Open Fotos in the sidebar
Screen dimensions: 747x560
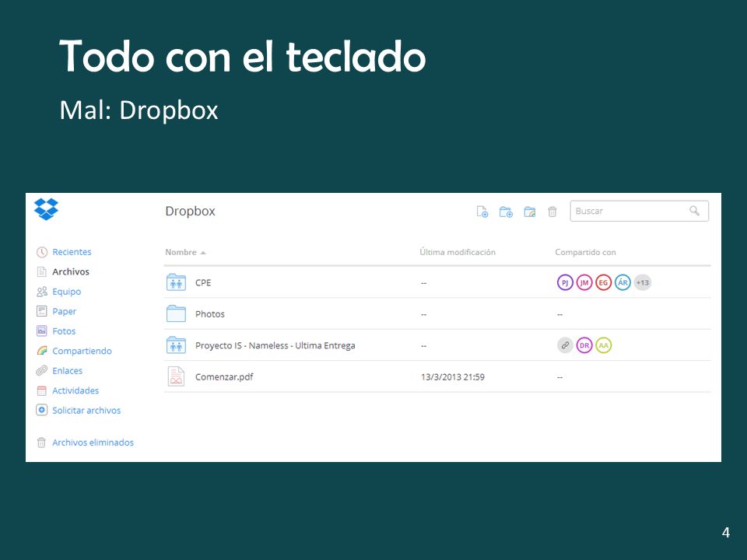click(64, 331)
